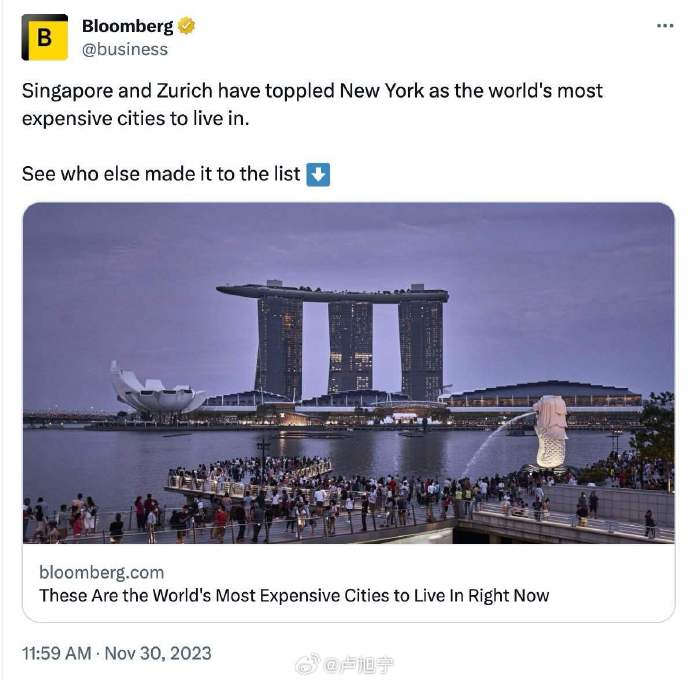Click the gold verified badge beside Bloomberg
690x681 pixels.
(186, 26)
